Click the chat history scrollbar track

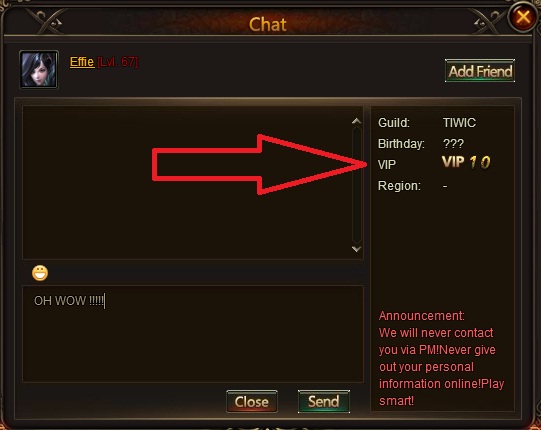click(357, 185)
